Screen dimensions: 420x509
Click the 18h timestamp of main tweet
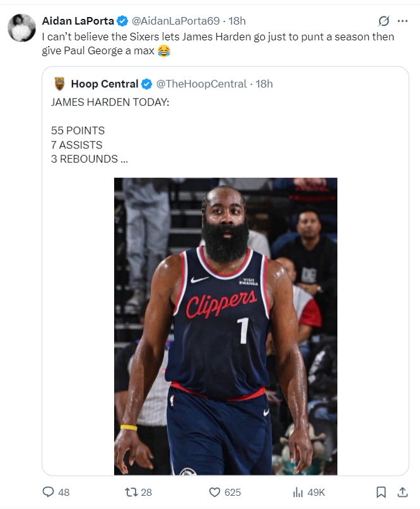coord(238,21)
